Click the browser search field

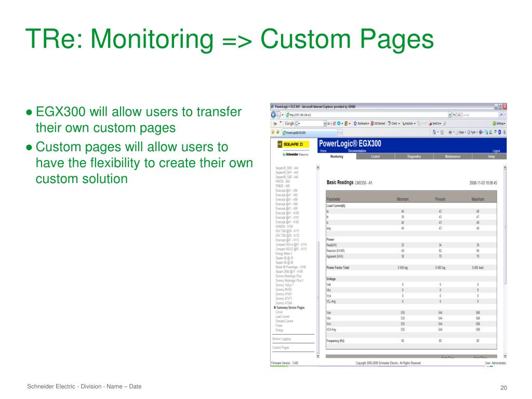[x=480, y=115]
